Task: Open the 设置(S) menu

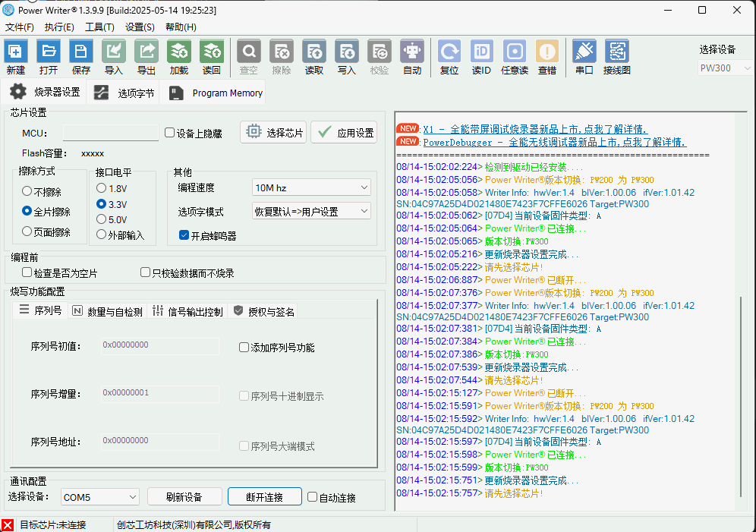Action: pyautogui.click(x=140, y=27)
